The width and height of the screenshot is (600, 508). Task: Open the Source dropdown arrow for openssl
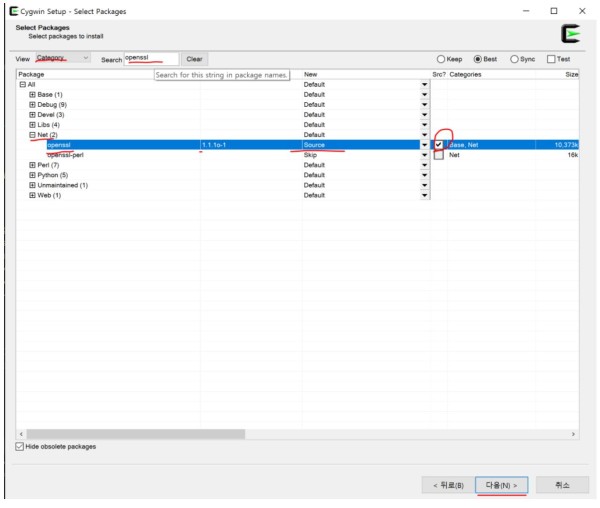(x=425, y=145)
